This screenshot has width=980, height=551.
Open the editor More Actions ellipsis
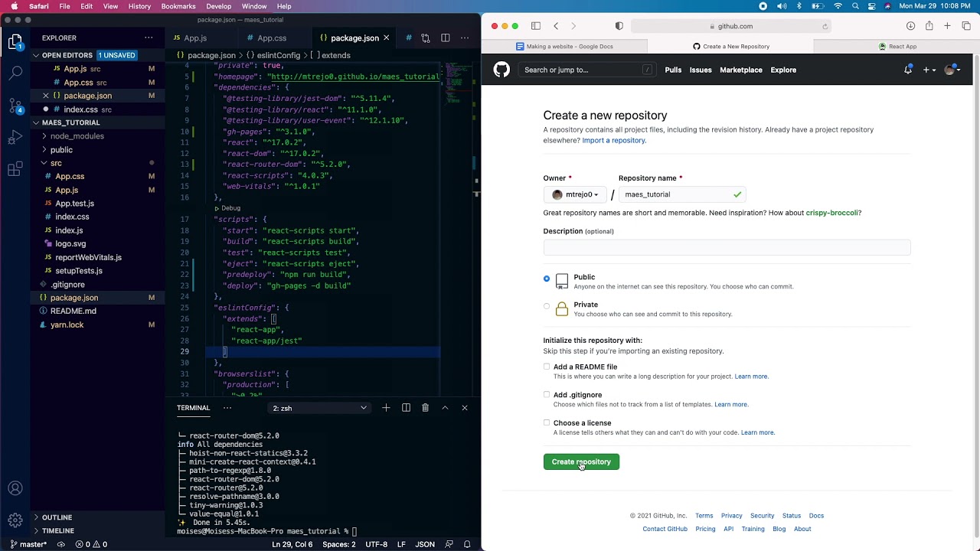pyautogui.click(x=465, y=37)
